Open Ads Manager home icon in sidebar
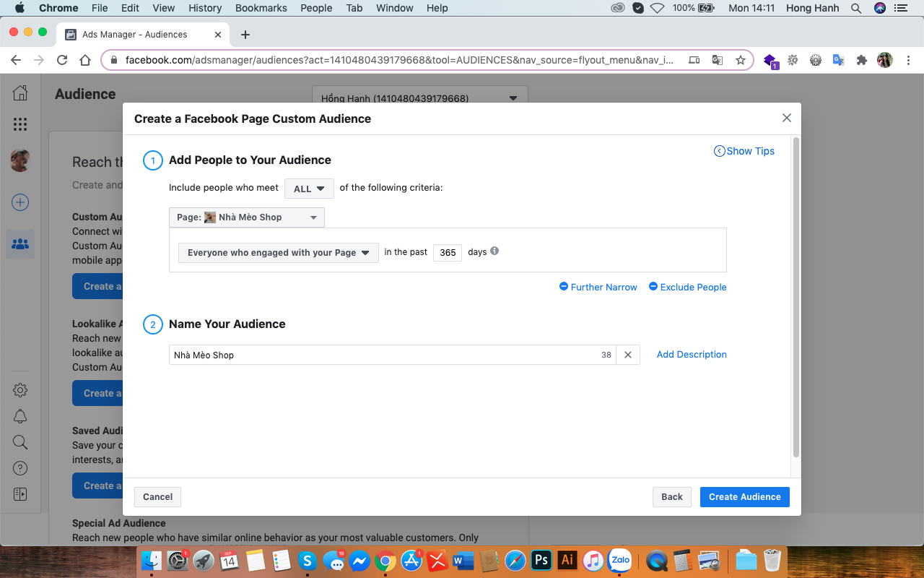The width and height of the screenshot is (924, 578). pos(20,93)
